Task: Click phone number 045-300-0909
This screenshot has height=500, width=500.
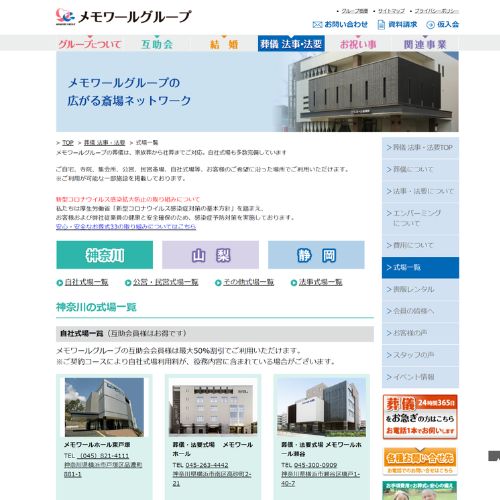Action: [x=315, y=465]
